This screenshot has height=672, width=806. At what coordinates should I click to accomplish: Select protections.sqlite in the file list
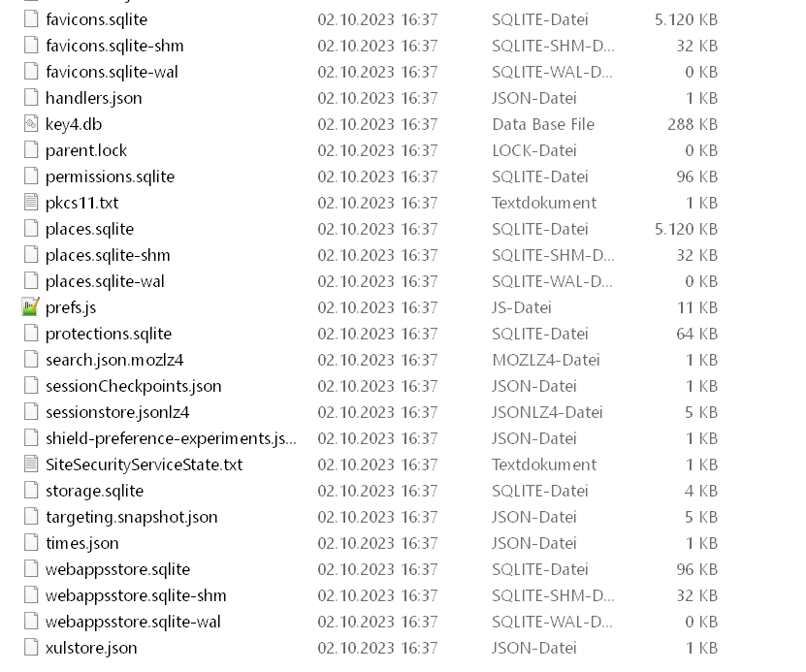click(108, 334)
